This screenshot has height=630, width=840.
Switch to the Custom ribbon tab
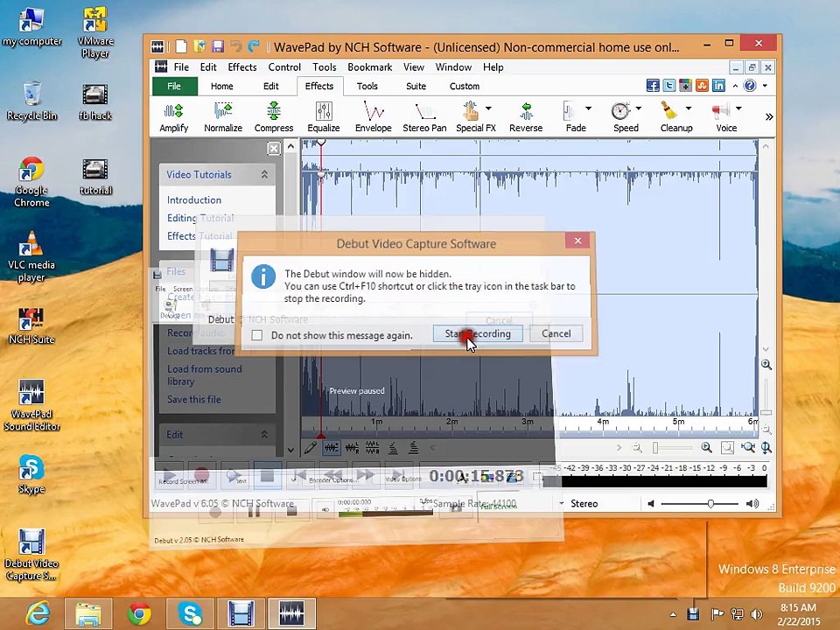coord(465,87)
